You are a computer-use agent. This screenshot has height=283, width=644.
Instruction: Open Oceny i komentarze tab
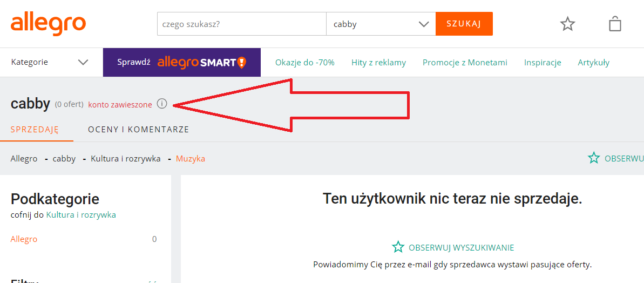[138, 130]
